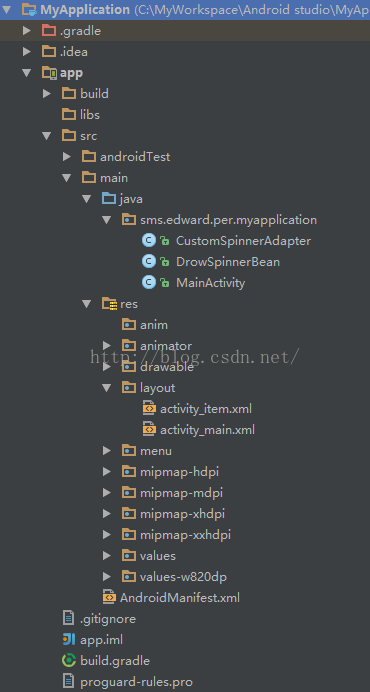Screen dimensions: 370x692
Task: Open activity_main.xml layout file
Action: click(x=207, y=430)
